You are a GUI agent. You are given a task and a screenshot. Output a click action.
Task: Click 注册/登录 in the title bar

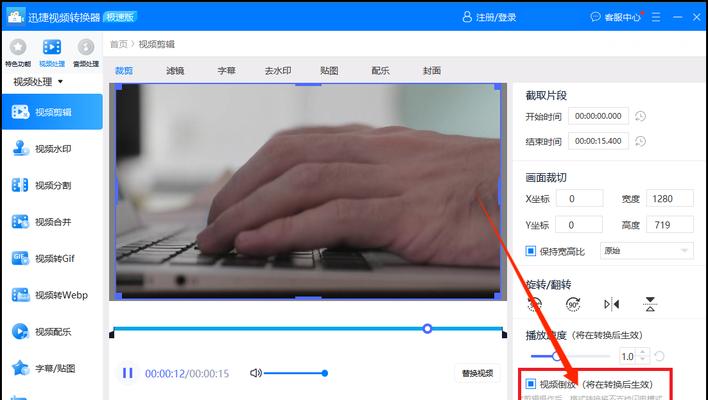point(489,17)
